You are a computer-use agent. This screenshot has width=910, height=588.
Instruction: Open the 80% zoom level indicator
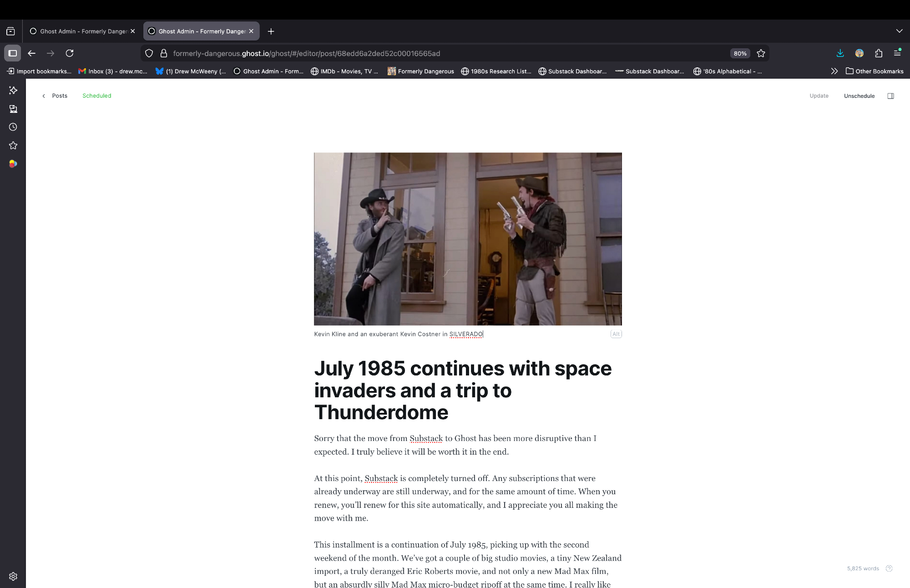pyautogui.click(x=740, y=53)
